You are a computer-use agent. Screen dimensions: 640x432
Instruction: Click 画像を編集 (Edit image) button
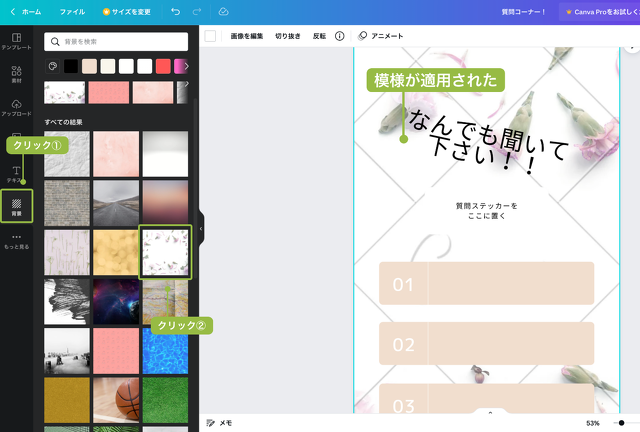click(x=246, y=35)
